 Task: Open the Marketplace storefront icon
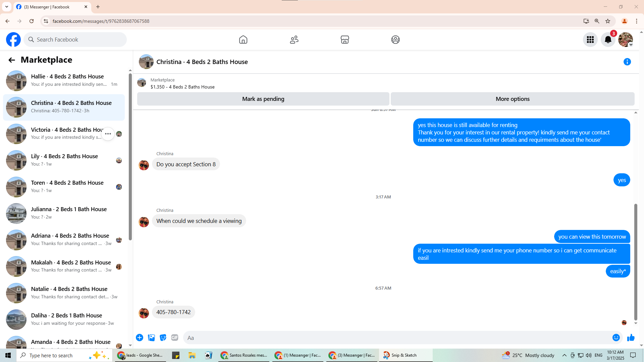(345, 40)
